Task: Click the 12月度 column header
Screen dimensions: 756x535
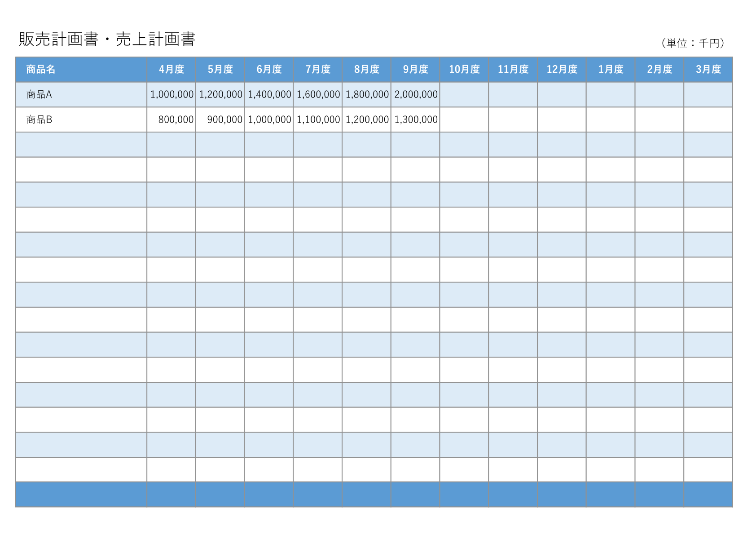Action: pyautogui.click(x=562, y=69)
